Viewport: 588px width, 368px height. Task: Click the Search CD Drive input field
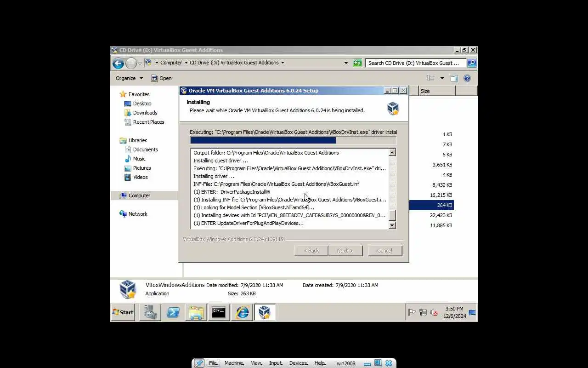click(416, 63)
